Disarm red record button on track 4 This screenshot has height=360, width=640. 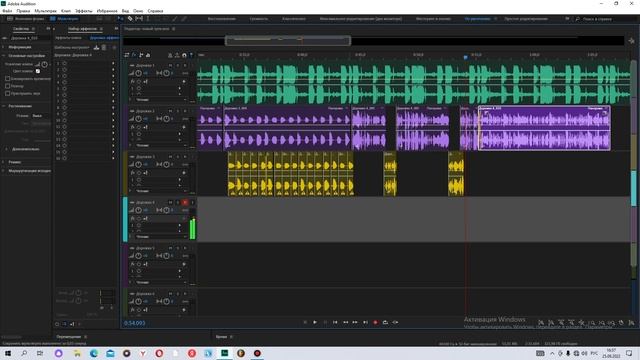(185, 202)
